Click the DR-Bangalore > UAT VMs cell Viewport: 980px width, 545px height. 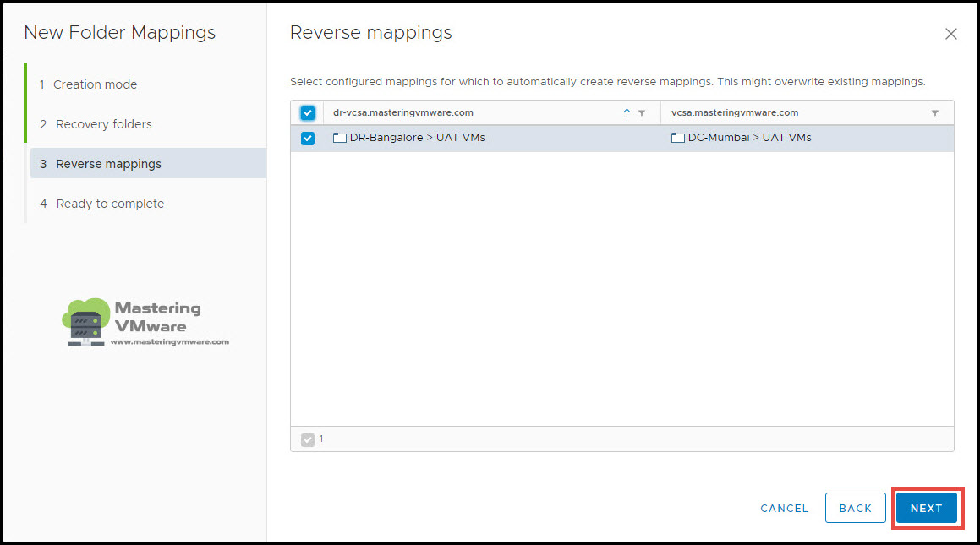pos(492,138)
